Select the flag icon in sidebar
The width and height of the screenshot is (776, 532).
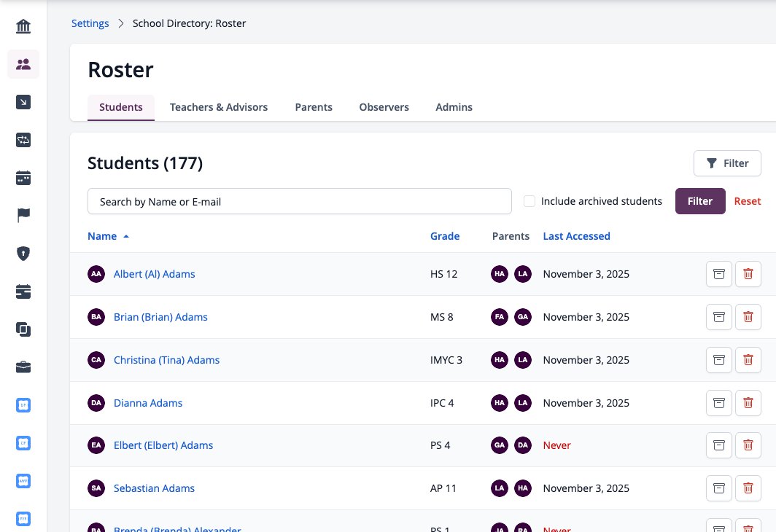click(23, 216)
